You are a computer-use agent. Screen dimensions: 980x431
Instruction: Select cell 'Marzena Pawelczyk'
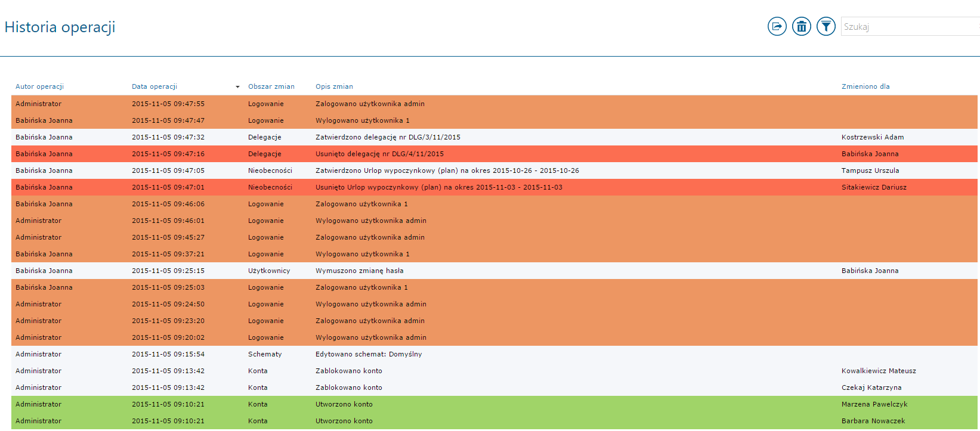tap(874, 404)
